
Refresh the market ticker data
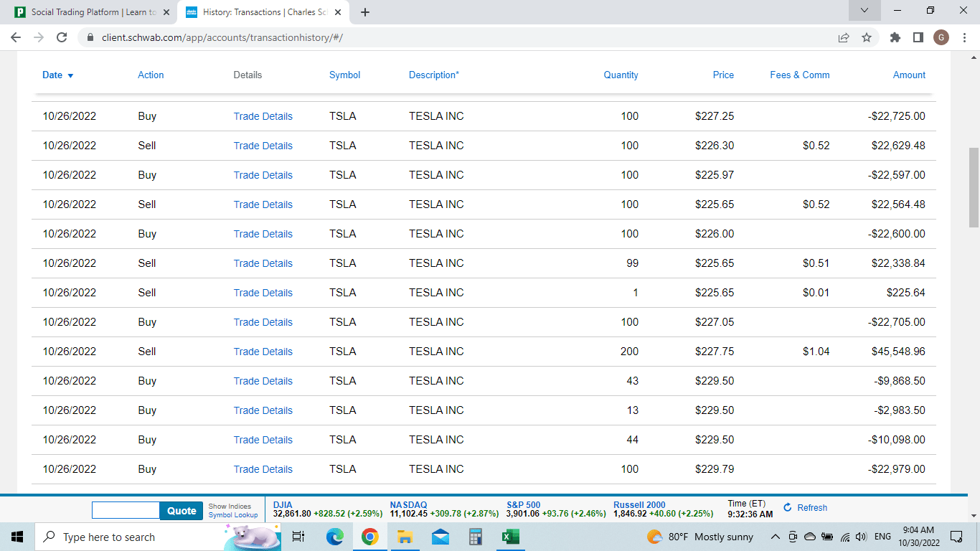point(805,507)
